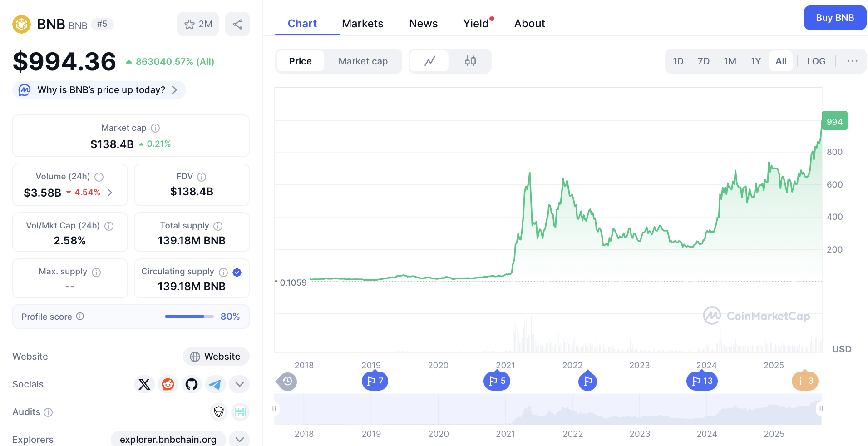Add BNB to watchlist with star button
The width and height of the screenshot is (868, 446).
(x=198, y=24)
